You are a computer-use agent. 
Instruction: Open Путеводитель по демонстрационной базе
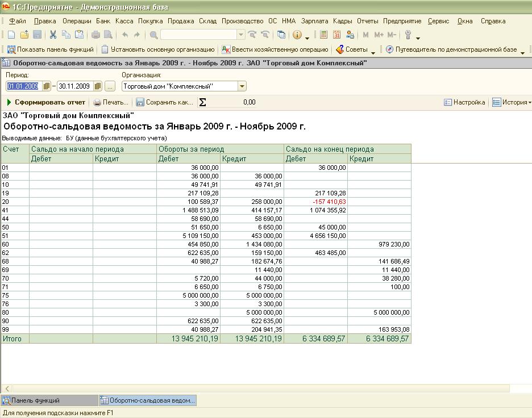point(451,49)
